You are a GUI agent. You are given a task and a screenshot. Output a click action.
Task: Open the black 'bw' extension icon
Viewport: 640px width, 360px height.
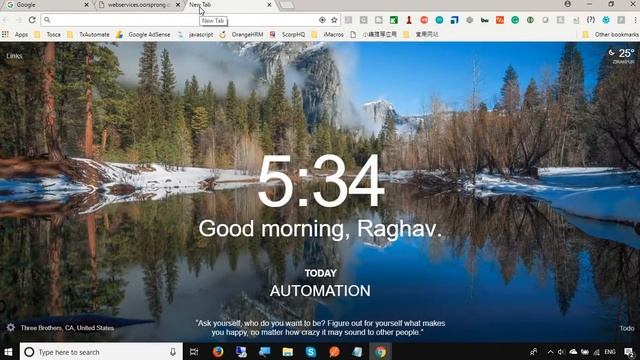pos(484,20)
